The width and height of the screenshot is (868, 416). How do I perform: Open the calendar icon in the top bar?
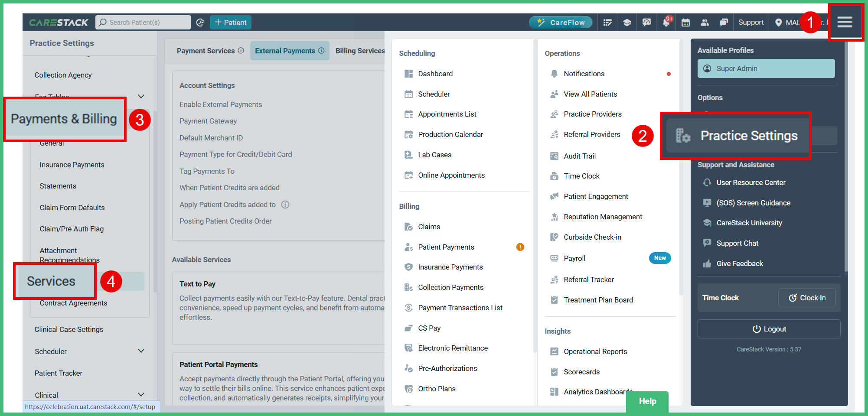click(685, 22)
